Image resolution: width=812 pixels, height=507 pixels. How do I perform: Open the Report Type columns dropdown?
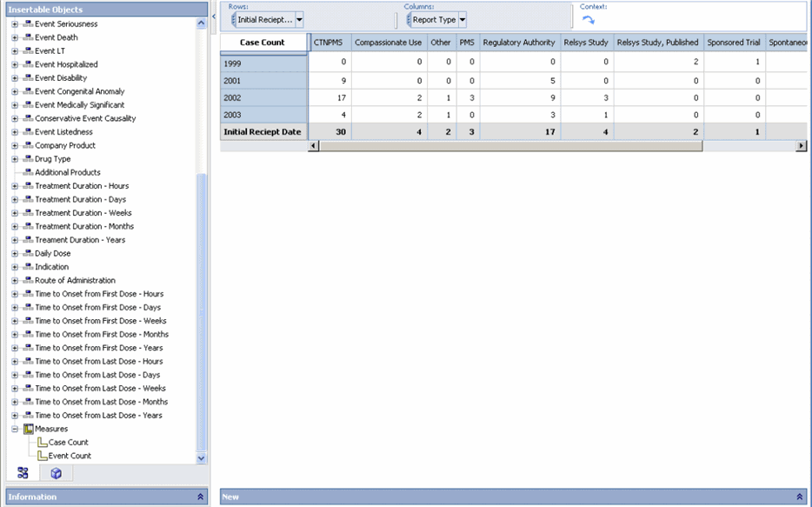click(463, 20)
